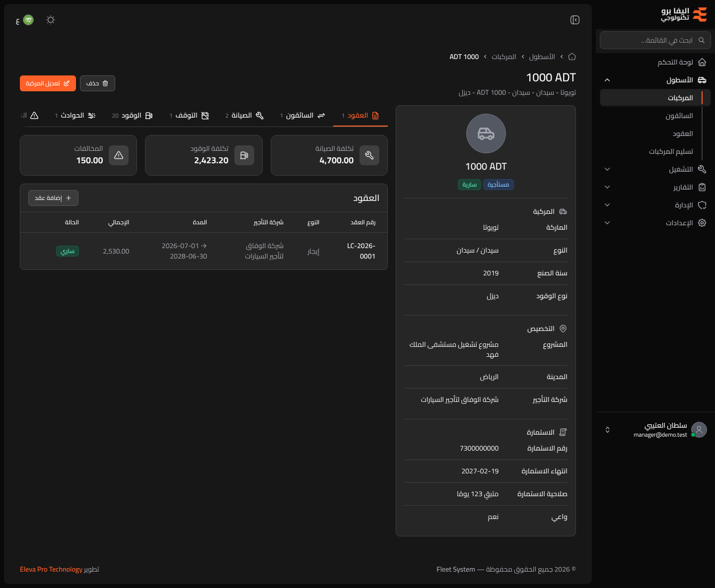715x588 pixels.
Task: Click Sultan Al-Otaibi's user avatar
Action: (699, 430)
